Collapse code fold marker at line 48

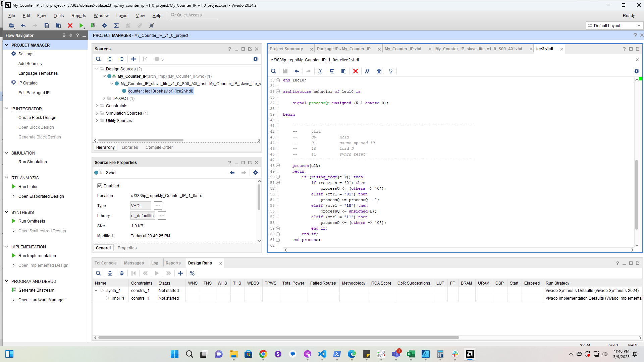[x=278, y=166]
